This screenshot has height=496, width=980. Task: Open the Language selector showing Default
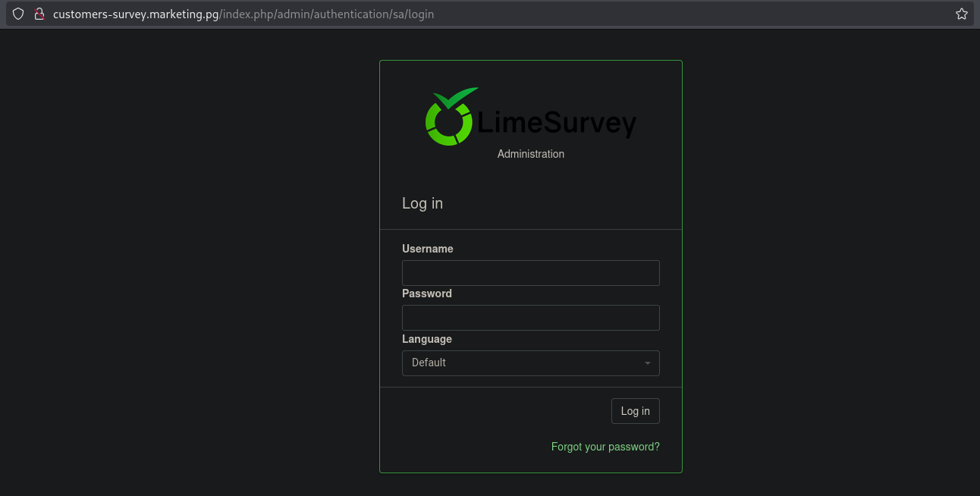coord(523,363)
